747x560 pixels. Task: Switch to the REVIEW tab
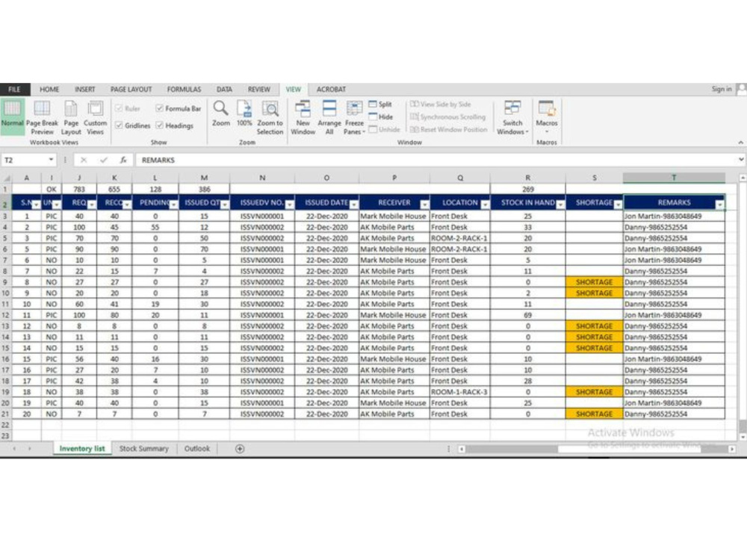pyautogui.click(x=258, y=90)
